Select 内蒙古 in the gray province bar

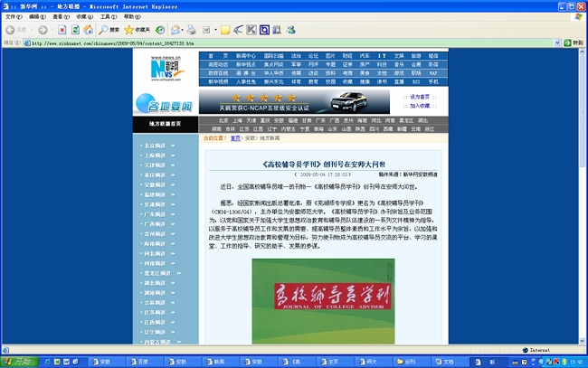(x=288, y=129)
